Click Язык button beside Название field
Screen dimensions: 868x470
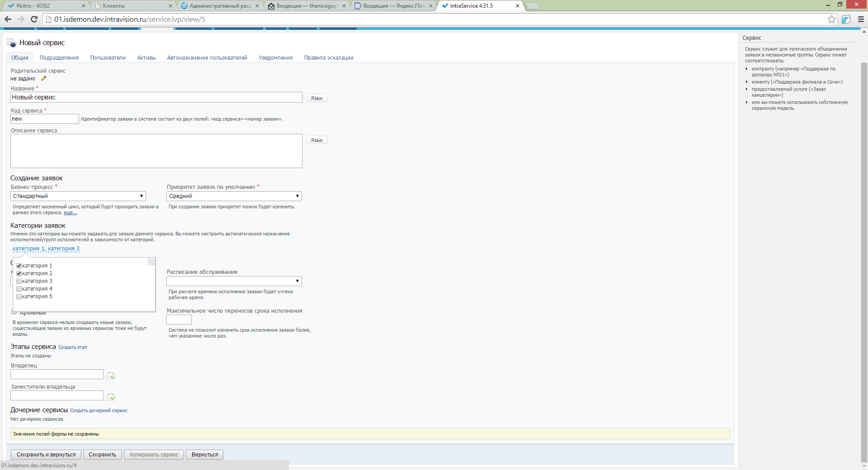tap(316, 98)
